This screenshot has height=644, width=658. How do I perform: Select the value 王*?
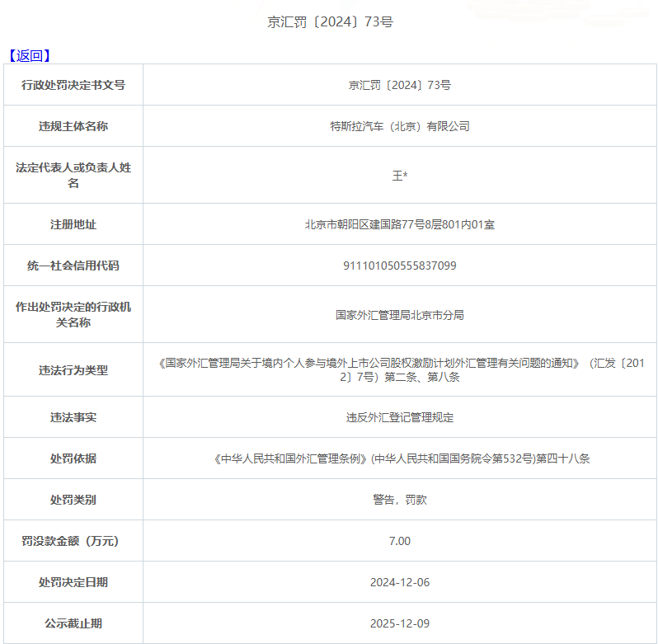pyautogui.click(x=399, y=176)
